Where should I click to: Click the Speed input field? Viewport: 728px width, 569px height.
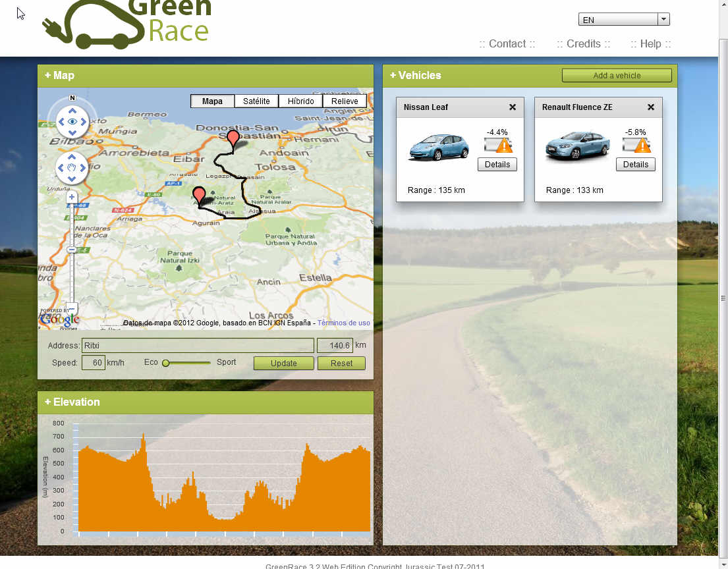pos(94,362)
